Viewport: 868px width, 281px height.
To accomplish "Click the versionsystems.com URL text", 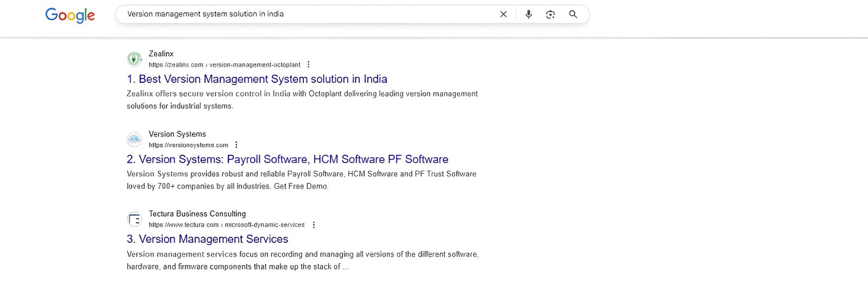I will click(x=188, y=145).
